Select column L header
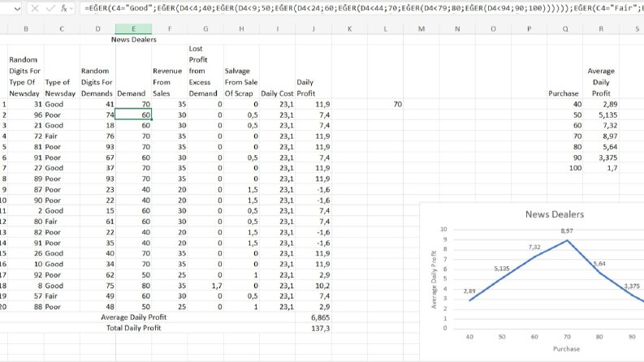The width and height of the screenshot is (644, 362). (x=385, y=28)
